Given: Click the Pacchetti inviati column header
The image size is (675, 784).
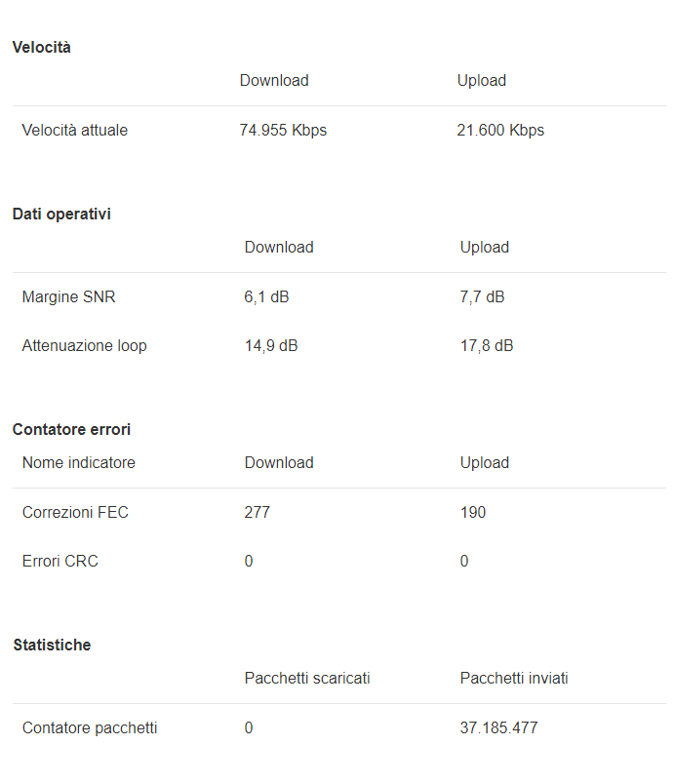Looking at the screenshot, I should pyautogui.click(x=514, y=678).
